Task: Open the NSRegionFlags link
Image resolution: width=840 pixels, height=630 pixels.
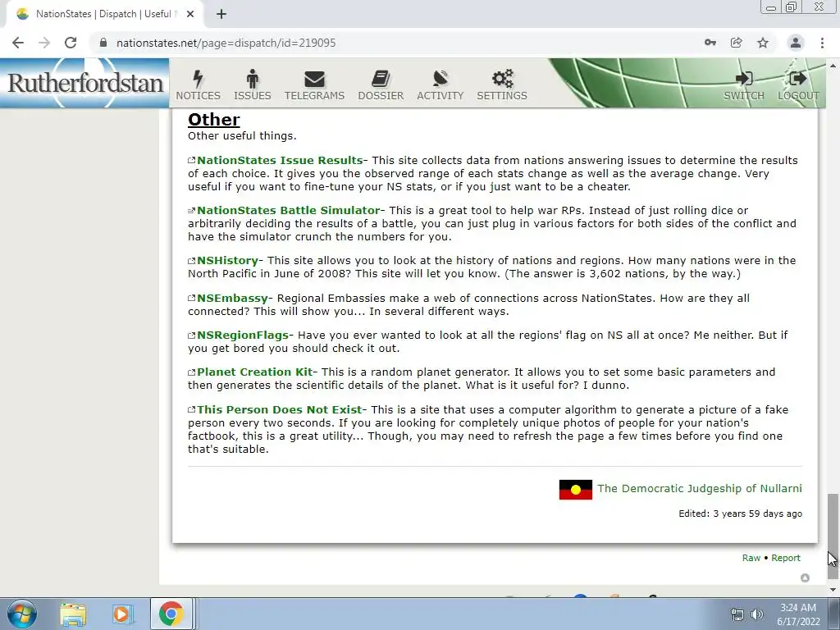Action: pos(243,335)
